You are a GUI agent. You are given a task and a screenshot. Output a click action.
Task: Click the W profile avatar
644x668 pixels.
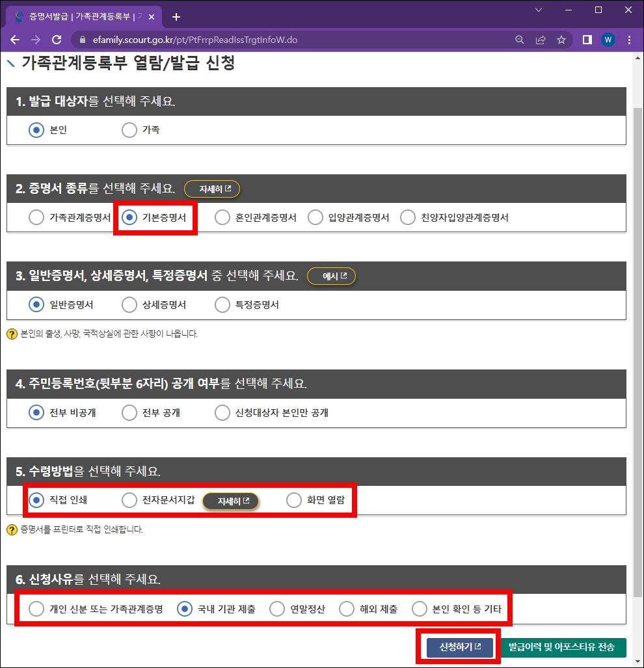608,39
